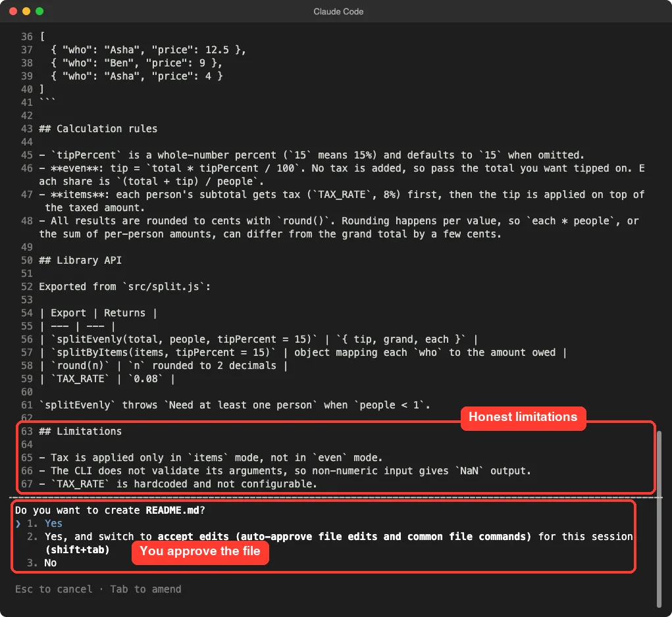Click the splitByItems(items, tipPercent = 15) row
The image size is (672, 617).
(303, 353)
